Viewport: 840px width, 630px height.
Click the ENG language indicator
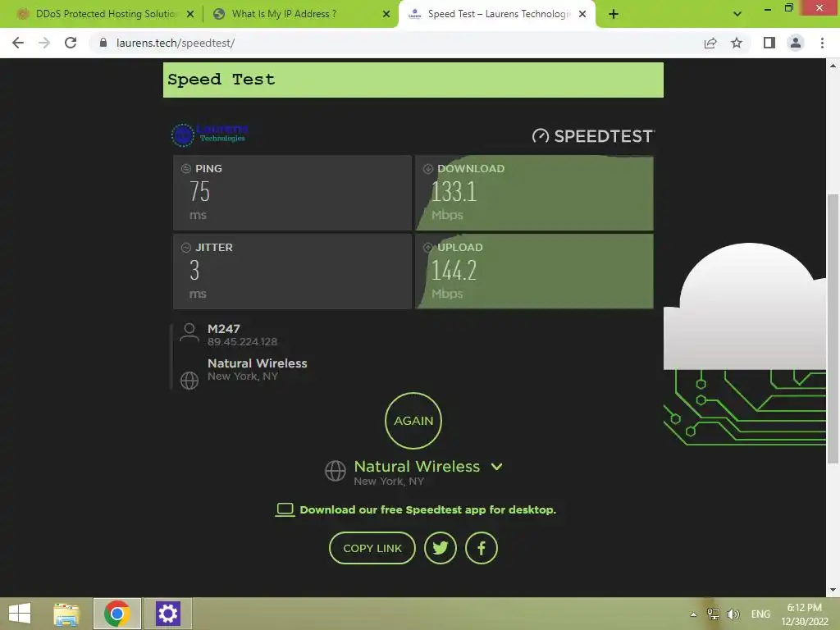tap(760, 614)
